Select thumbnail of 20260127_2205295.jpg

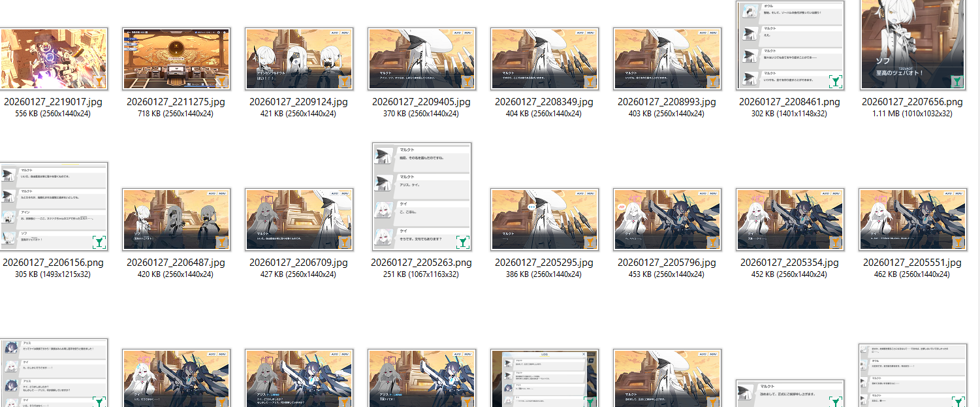[545, 220]
